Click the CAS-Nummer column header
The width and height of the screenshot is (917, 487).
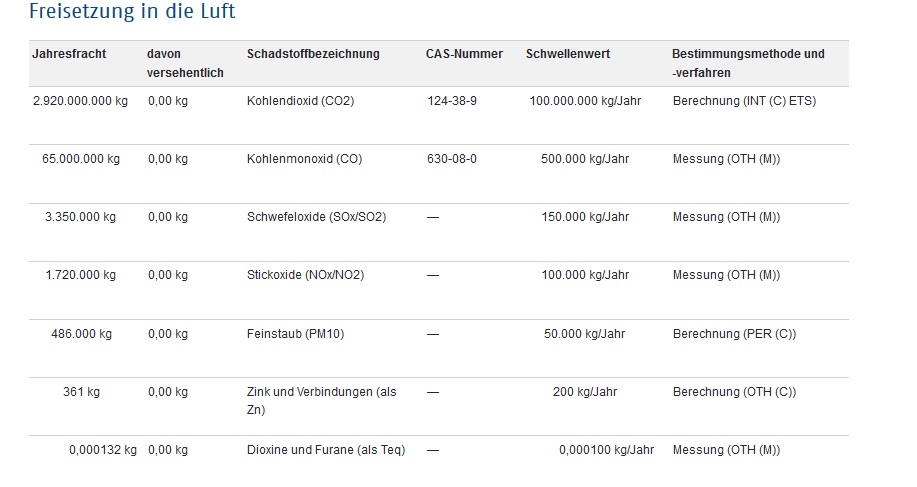(x=464, y=54)
